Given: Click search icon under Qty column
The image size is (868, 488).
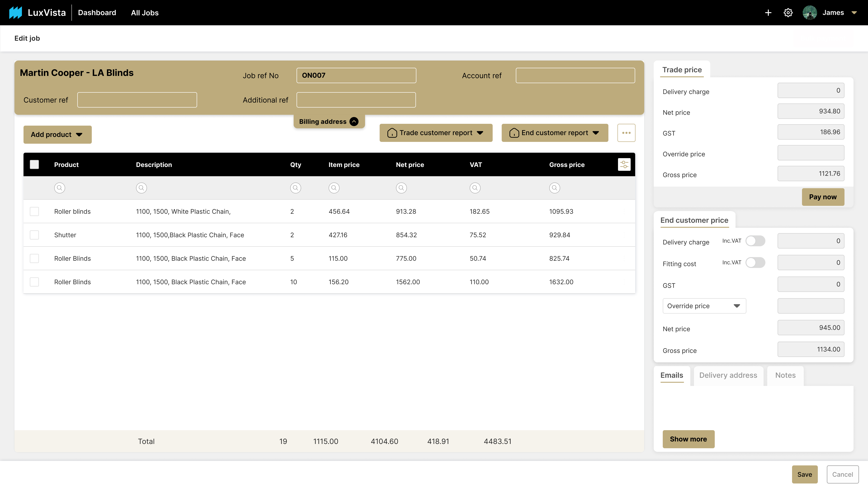Looking at the screenshot, I should tap(295, 188).
